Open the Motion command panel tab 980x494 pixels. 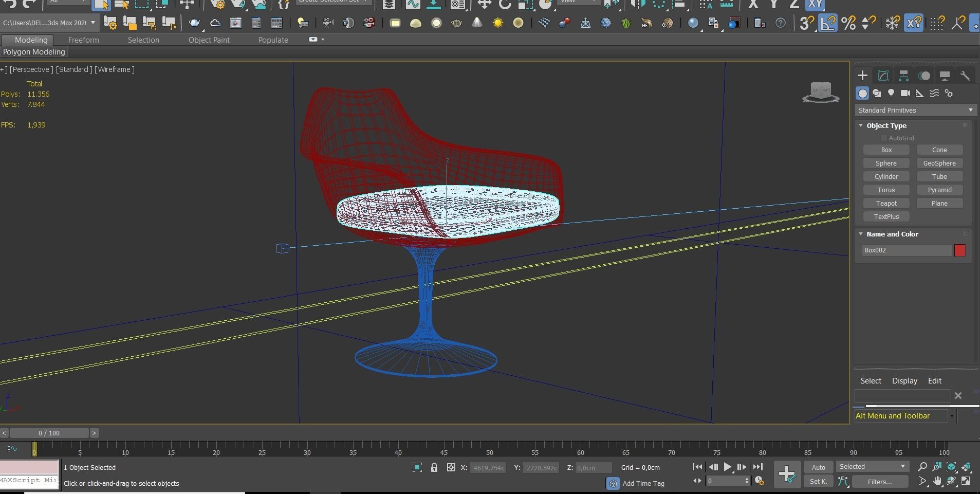click(x=924, y=76)
